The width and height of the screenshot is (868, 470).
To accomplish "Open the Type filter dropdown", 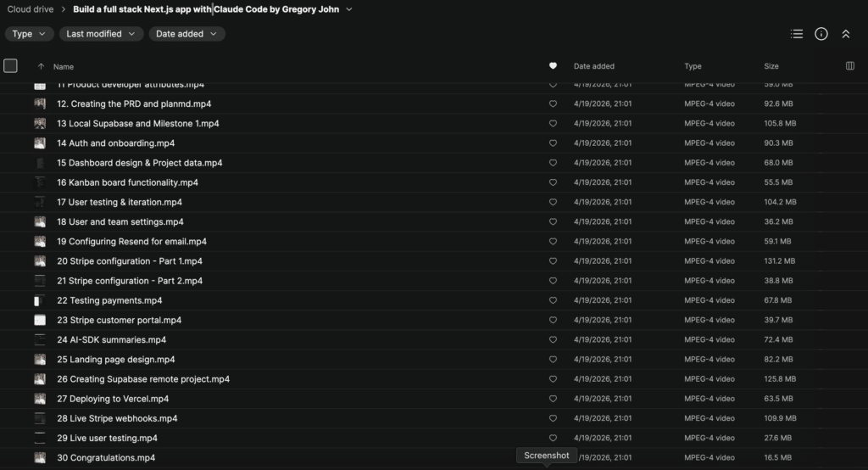I will pyautogui.click(x=30, y=34).
